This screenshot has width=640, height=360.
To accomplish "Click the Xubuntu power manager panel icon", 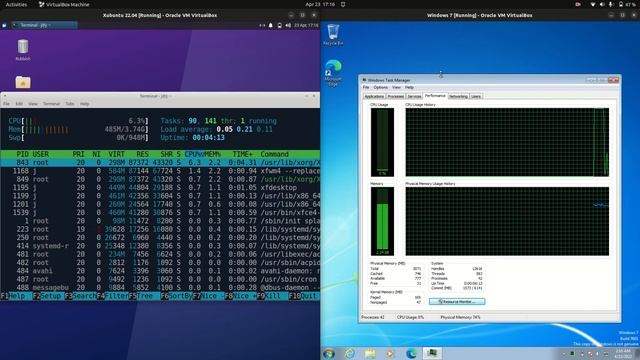I will 280,25.
